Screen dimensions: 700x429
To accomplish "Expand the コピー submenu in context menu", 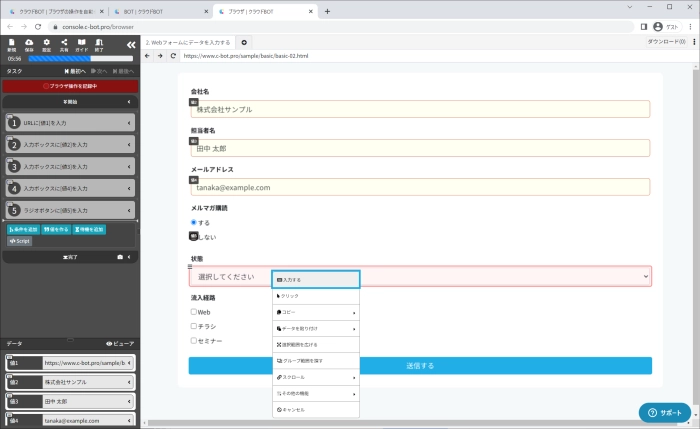I will coord(314,312).
